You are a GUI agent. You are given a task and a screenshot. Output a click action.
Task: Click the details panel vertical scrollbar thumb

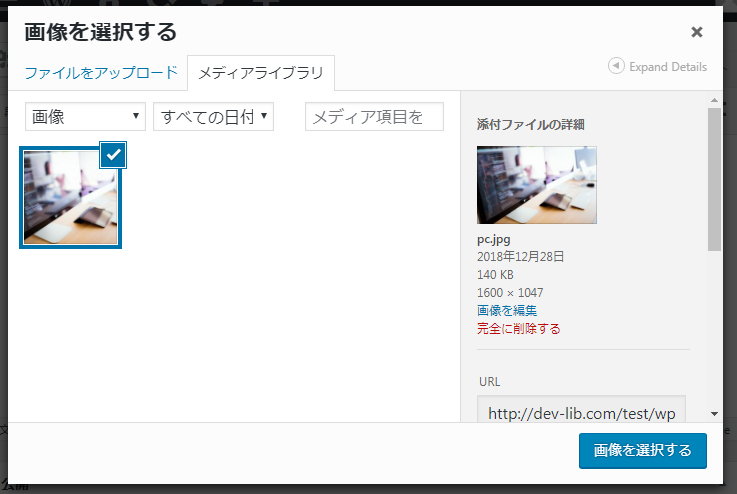(x=714, y=180)
